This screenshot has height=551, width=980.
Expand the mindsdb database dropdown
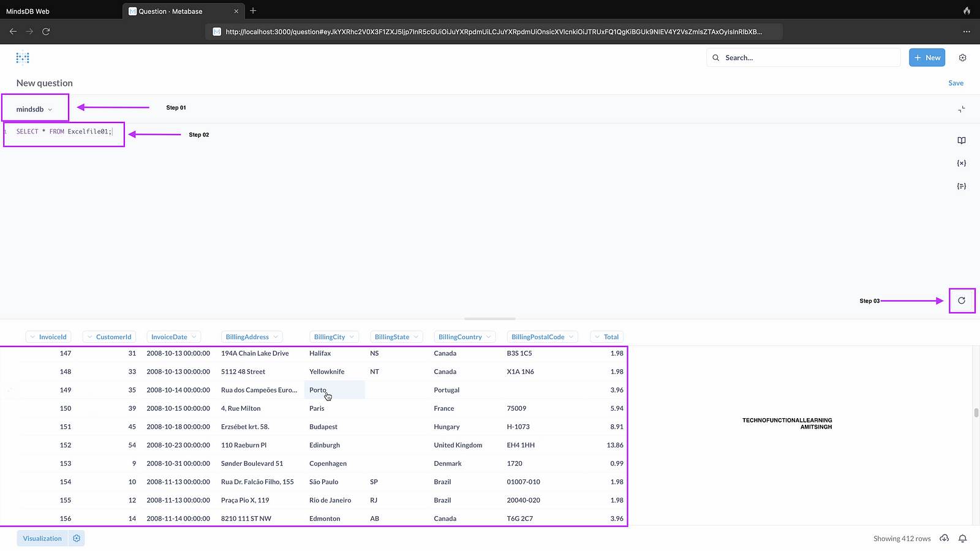click(34, 109)
